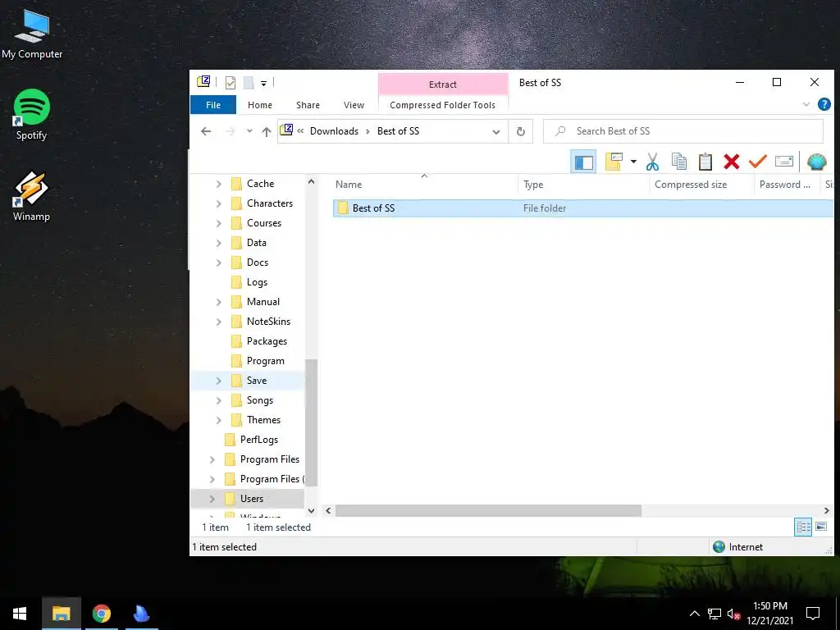Expand the Characters folder node
Screen dimensions: 840x630
pyautogui.click(x=218, y=203)
